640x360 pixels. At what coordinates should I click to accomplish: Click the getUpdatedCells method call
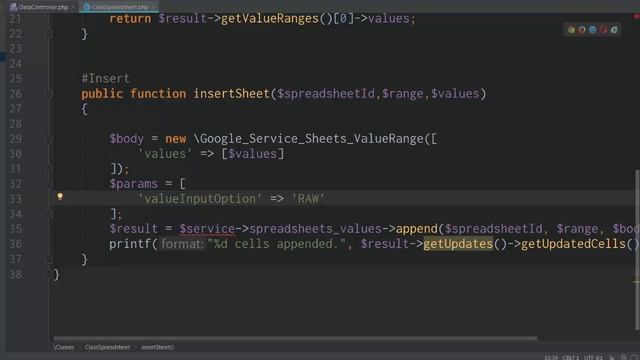point(573,244)
